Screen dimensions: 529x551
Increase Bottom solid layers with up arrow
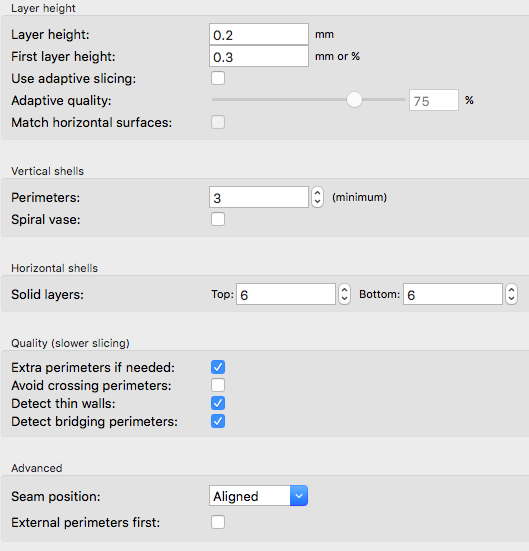pyautogui.click(x=511, y=290)
